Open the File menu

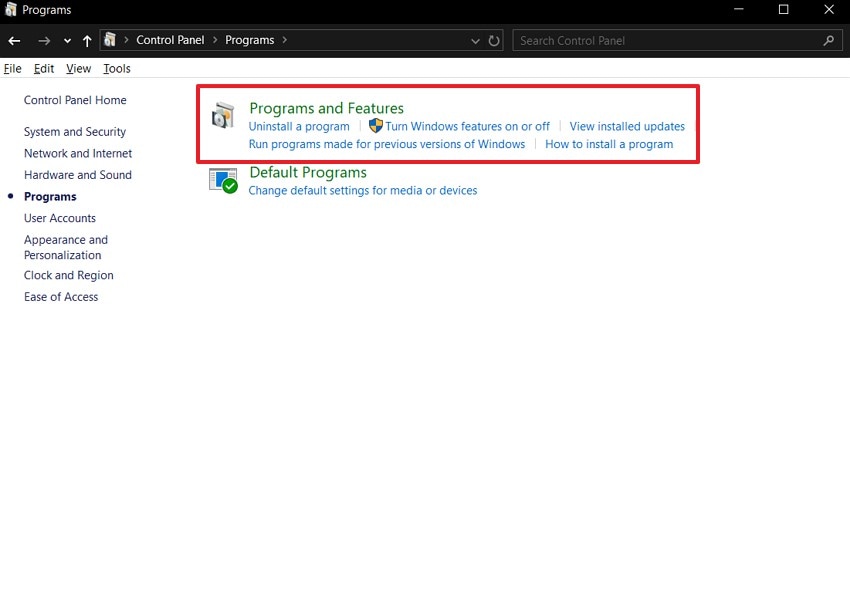[12, 68]
